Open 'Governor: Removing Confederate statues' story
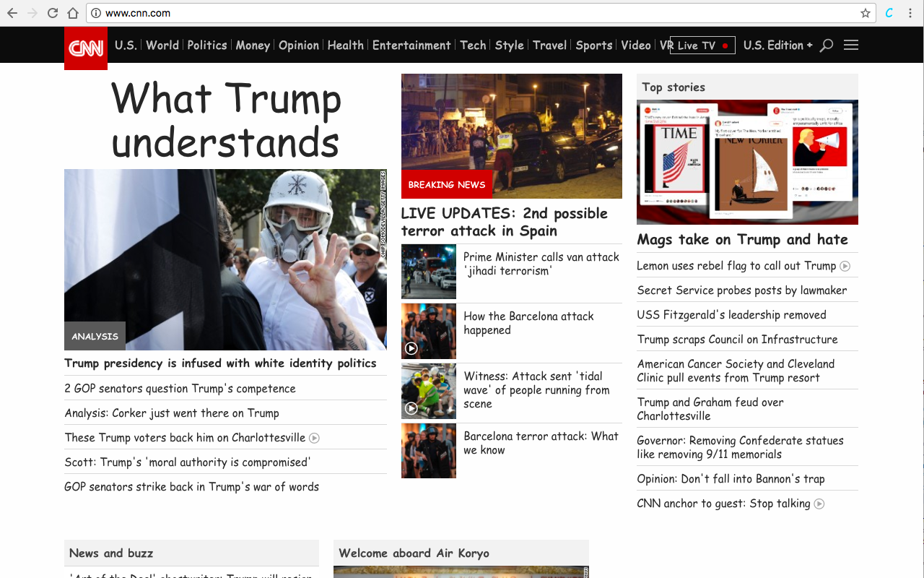The width and height of the screenshot is (924, 578). [x=740, y=447]
